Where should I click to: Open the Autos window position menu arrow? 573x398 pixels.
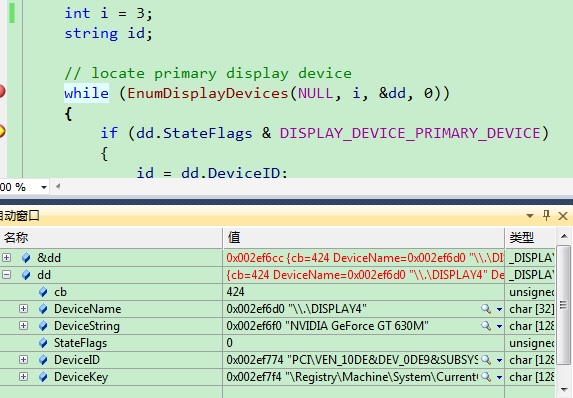pyautogui.click(x=530, y=216)
